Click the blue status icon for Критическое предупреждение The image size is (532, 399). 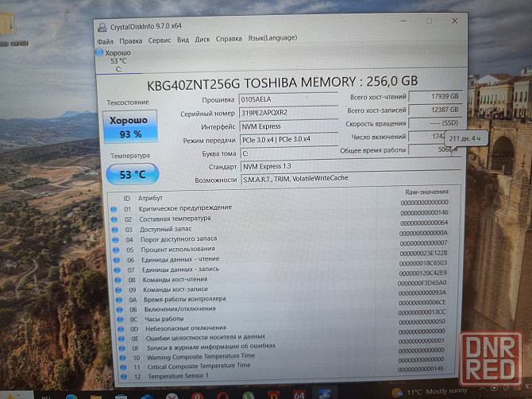point(115,208)
